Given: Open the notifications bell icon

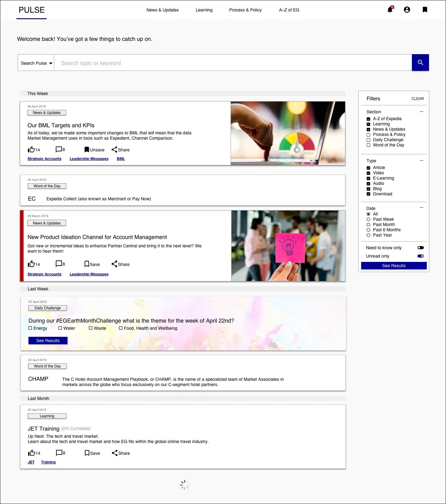Looking at the screenshot, I should click(390, 10).
